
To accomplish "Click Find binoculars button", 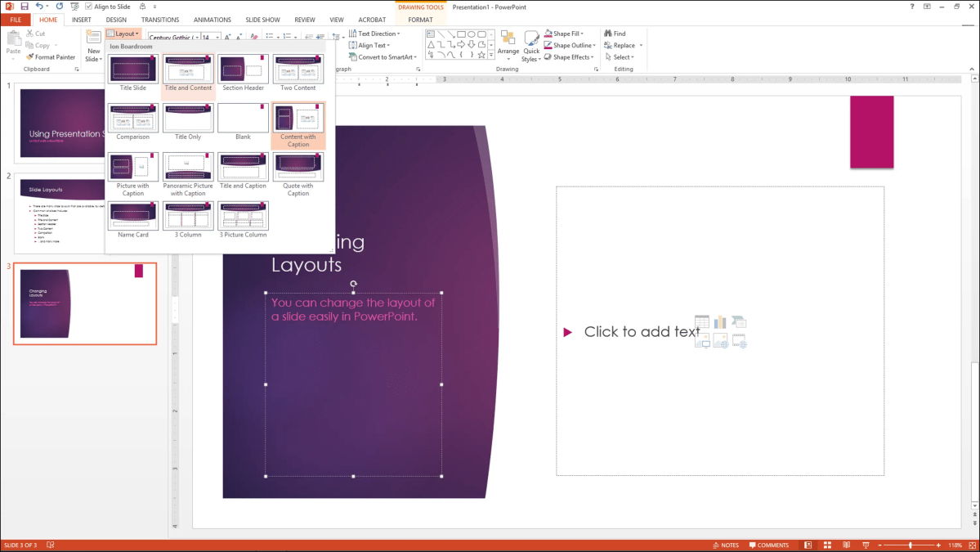I will [x=615, y=34].
